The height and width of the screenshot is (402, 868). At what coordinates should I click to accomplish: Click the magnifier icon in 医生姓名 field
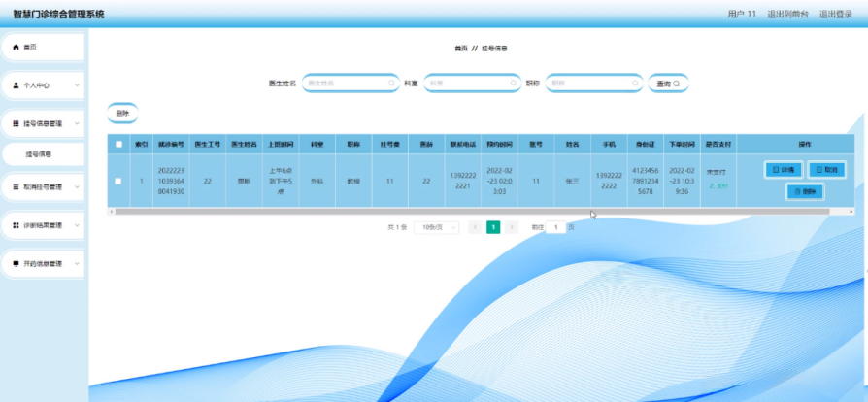coord(391,84)
